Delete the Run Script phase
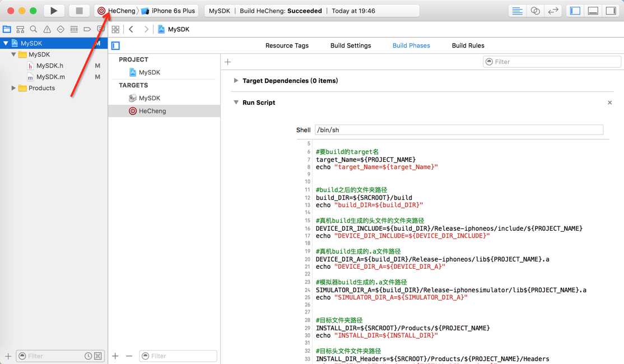Screen dimensions: 624x364 point(609,102)
